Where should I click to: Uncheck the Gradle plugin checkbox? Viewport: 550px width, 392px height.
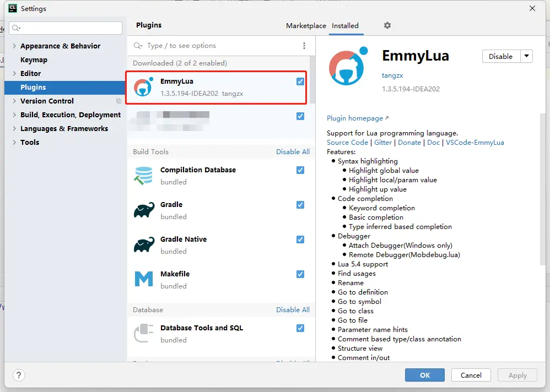pos(300,205)
